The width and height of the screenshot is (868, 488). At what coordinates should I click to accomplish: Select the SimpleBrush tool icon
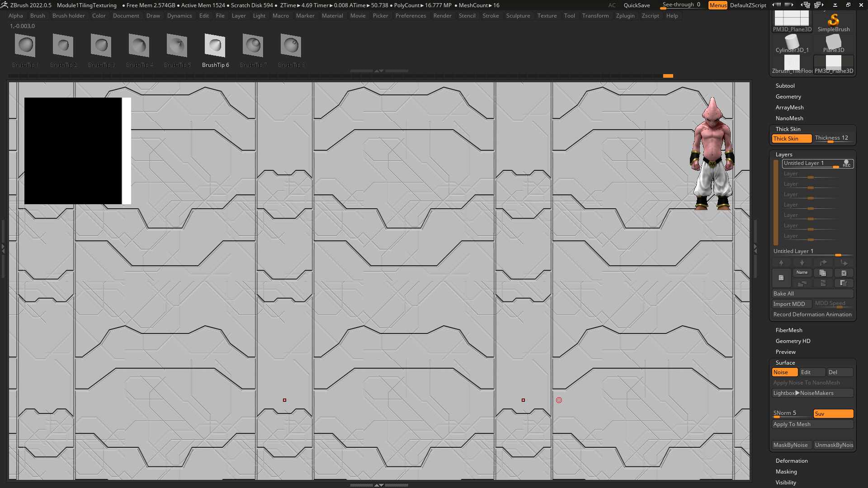point(834,22)
